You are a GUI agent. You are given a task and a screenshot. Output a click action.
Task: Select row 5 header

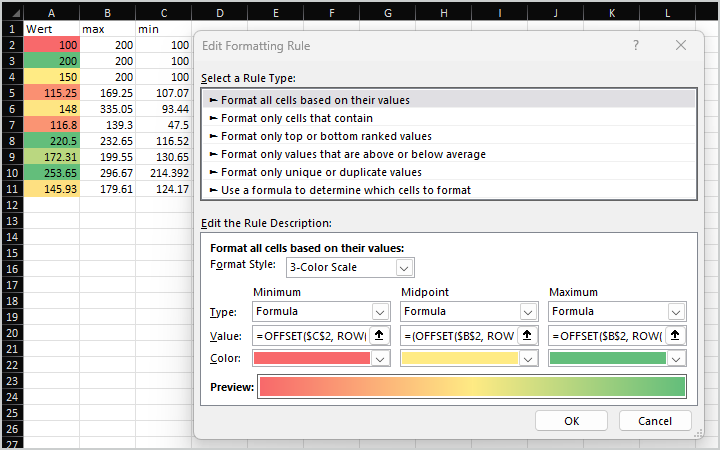click(12, 93)
